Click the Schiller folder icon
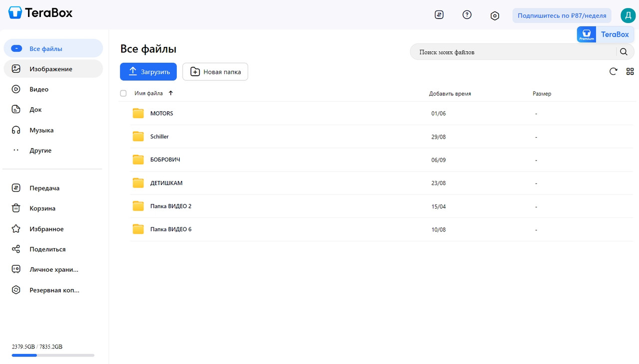Image resolution: width=639 pixels, height=364 pixels. click(138, 136)
